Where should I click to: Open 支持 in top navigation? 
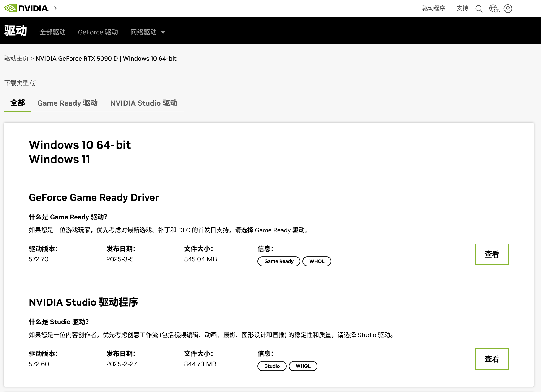[x=462, y=8]
